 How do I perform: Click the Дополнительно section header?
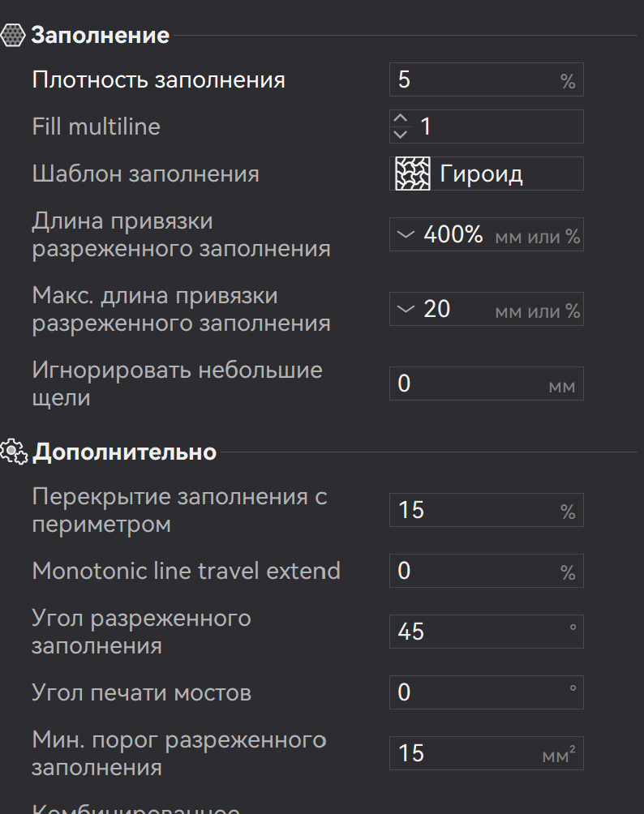125,452
